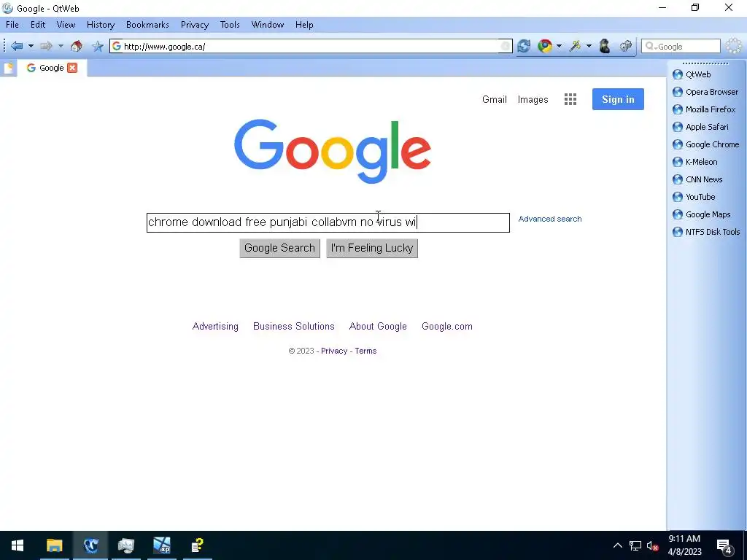
Task: Open the Bookmarks menu
Action: tap(147, 25)
